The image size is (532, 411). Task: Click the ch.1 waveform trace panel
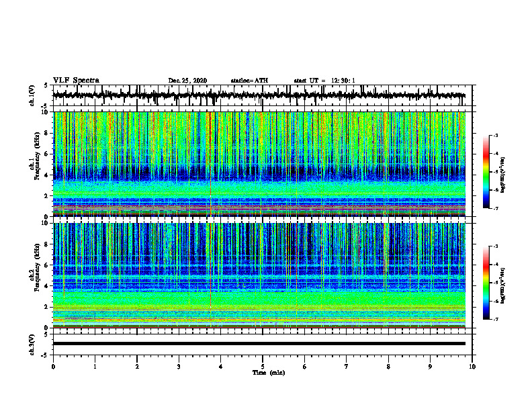click(263, 95)
